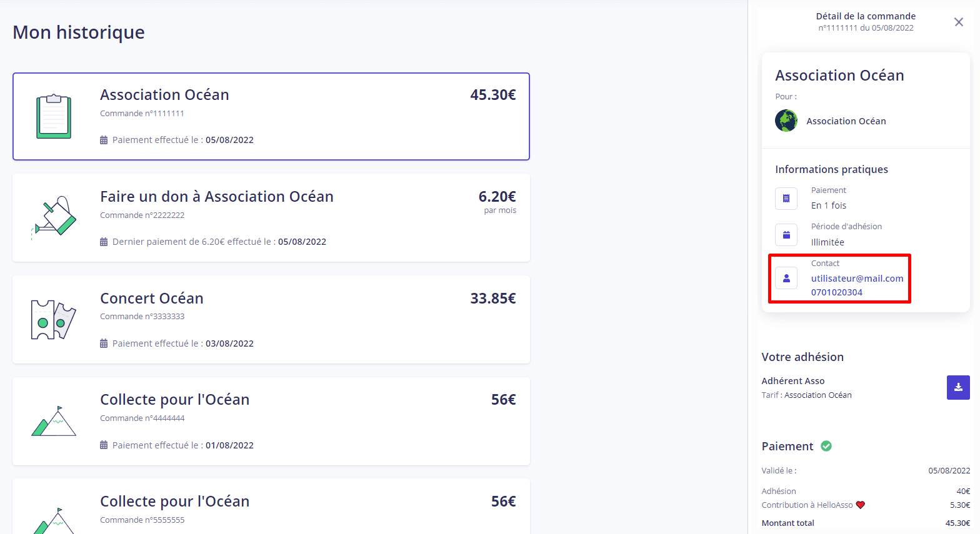Click the green payment validated checkmark
980x534 pixels.
[826, 446]
